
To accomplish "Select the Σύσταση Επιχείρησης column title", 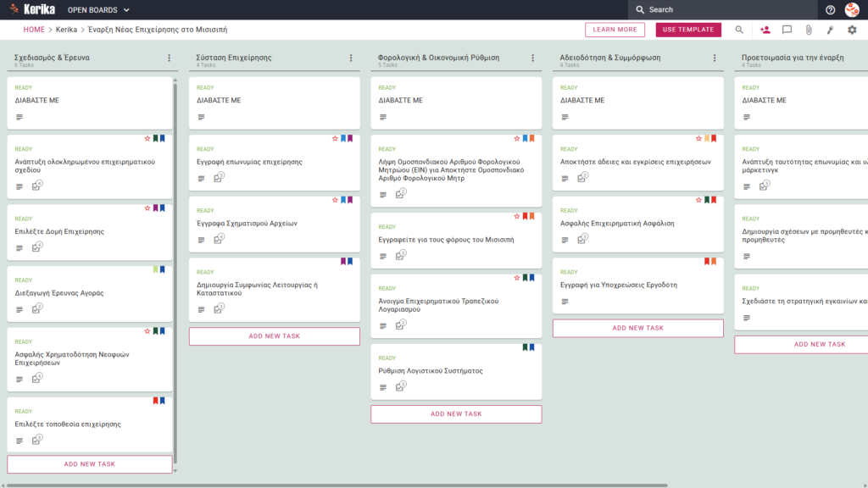I will click(x=234, y=58).
